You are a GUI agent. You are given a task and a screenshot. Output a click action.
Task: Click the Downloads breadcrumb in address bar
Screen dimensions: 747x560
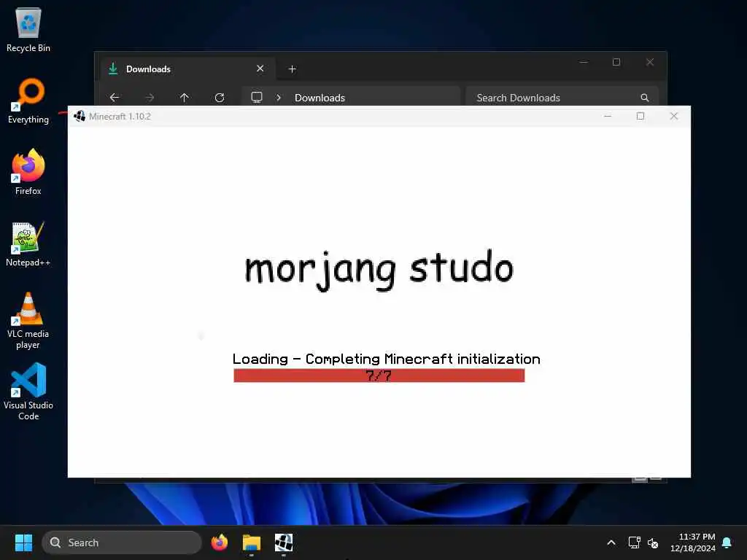tap(320, 98)
